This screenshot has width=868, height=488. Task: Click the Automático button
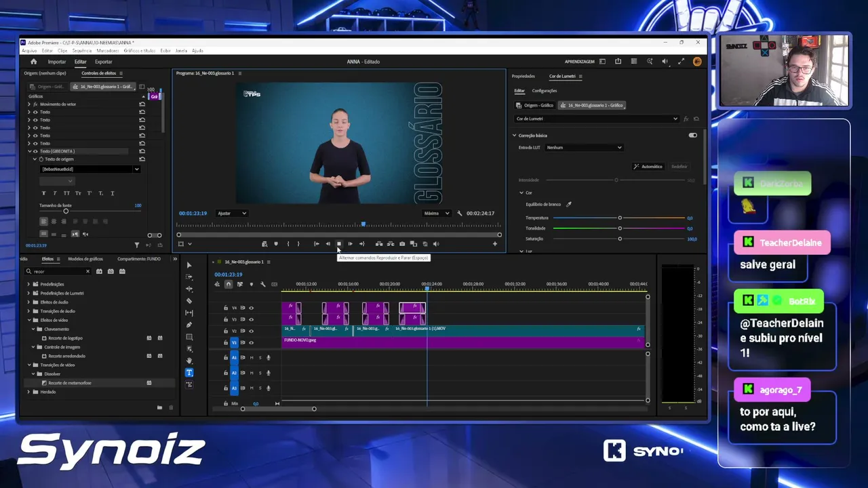648,167
